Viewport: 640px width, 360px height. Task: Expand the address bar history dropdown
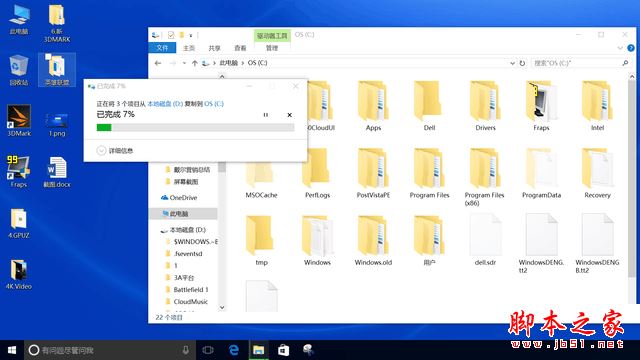(x=512, y=63)
